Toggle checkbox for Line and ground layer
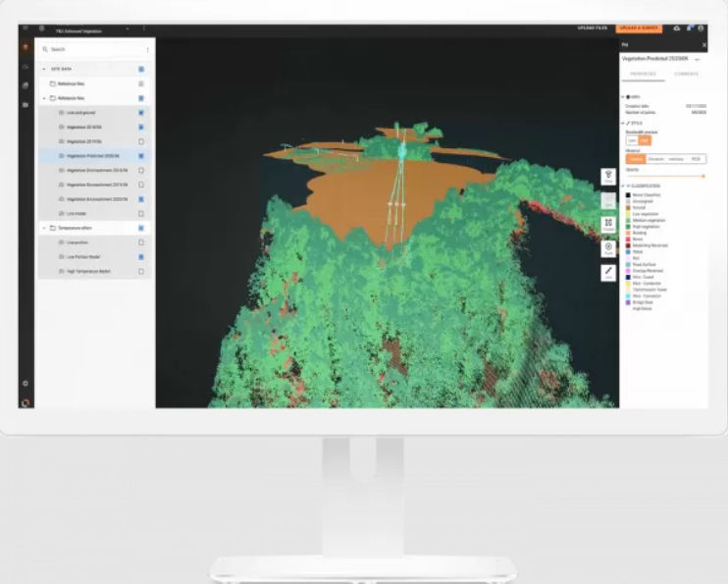This screenshot has width=728, height=584. 141,113
